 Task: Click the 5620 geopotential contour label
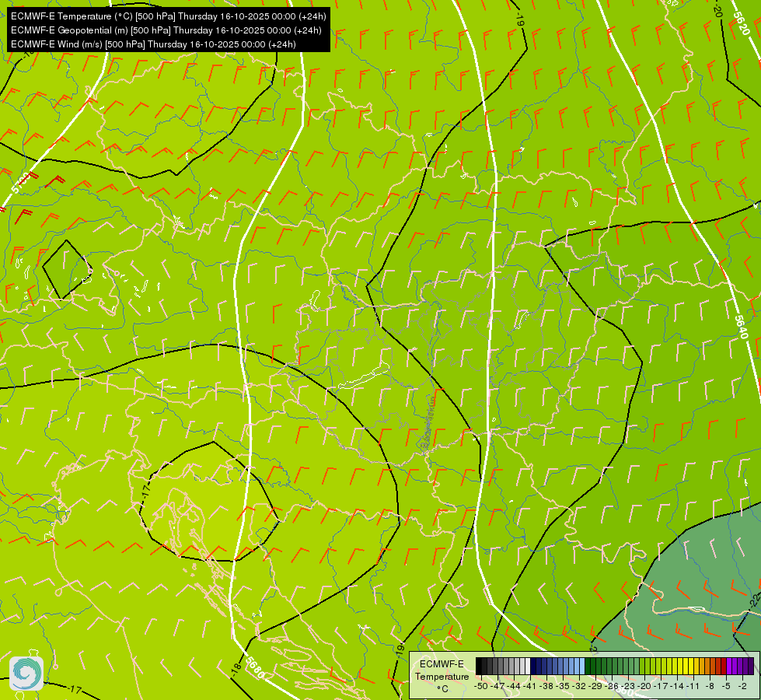point(742,23)
